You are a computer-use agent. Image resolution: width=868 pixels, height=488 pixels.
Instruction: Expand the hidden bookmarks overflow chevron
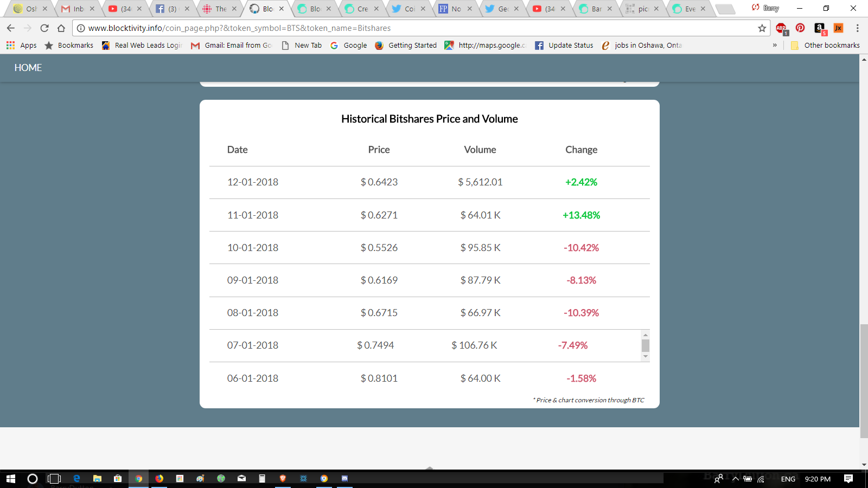[x=775, y=46]
